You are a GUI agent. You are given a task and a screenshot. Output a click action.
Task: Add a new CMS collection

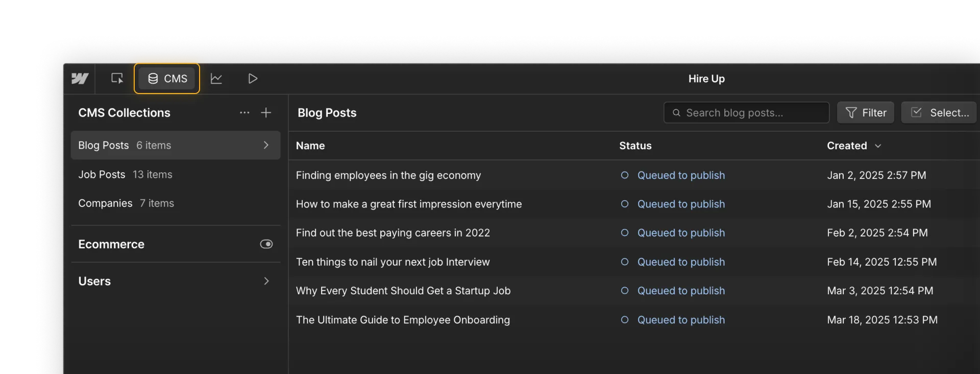tap(266, 113)
